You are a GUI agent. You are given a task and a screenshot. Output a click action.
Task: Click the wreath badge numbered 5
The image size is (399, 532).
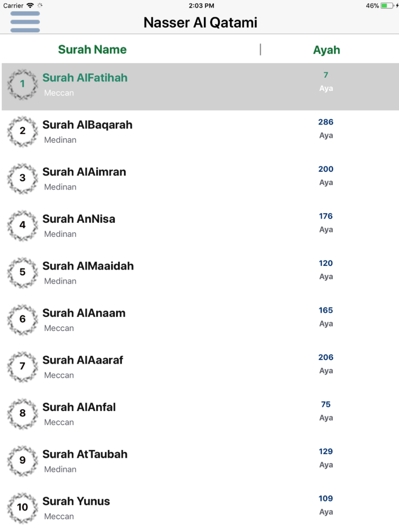click(x=23, y=272)
